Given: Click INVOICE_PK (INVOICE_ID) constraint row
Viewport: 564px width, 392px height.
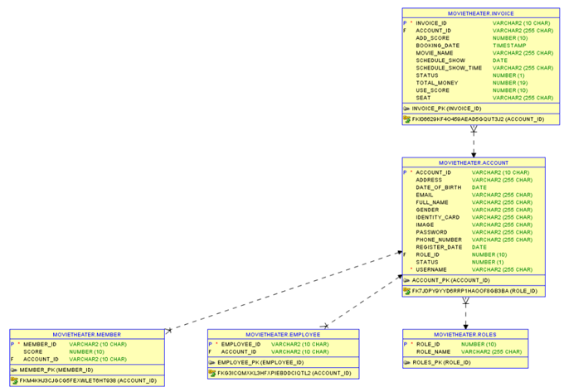Looking at the screenshot, I should (x=481, y=109).
